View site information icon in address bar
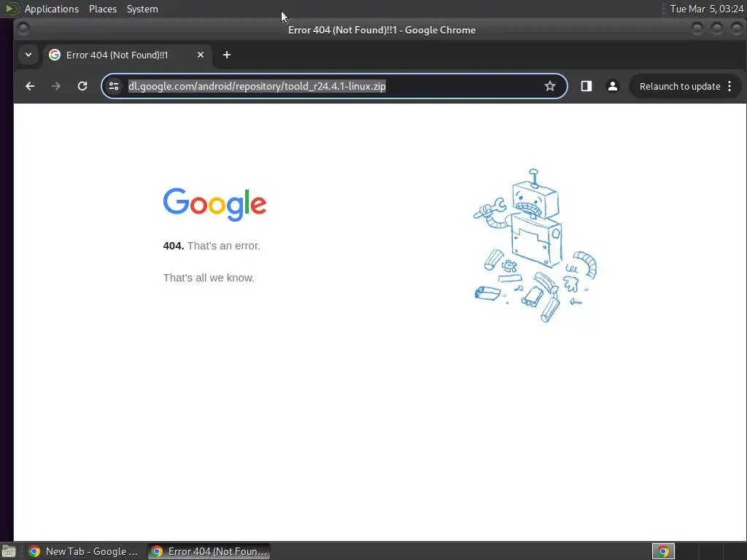Viewport: 747px width, 560px height. [114, 86]
